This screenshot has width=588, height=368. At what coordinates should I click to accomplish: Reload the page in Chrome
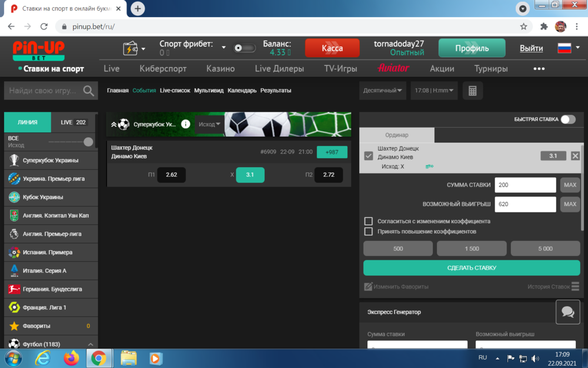point(44,26)
